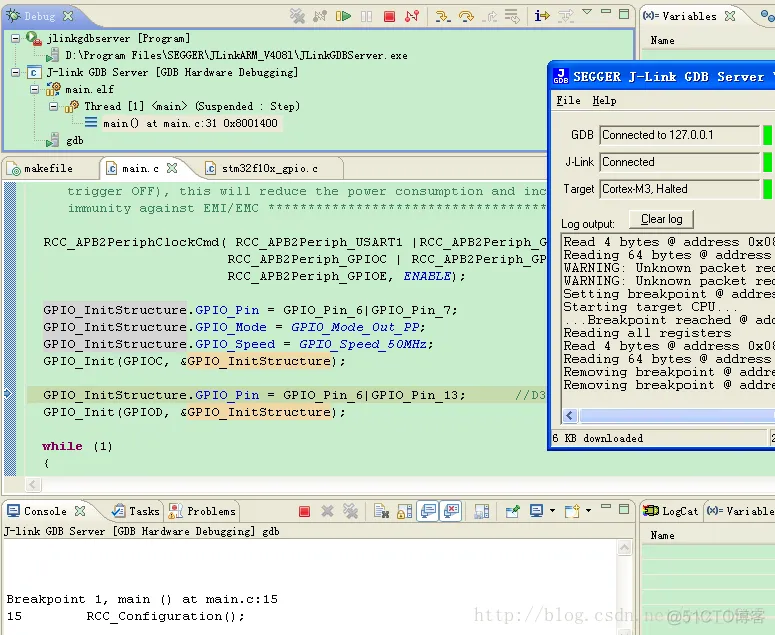This screenshot has width=775, height=635.
Task: Open the Debug view menu triangle
Action: coord(587,12)
